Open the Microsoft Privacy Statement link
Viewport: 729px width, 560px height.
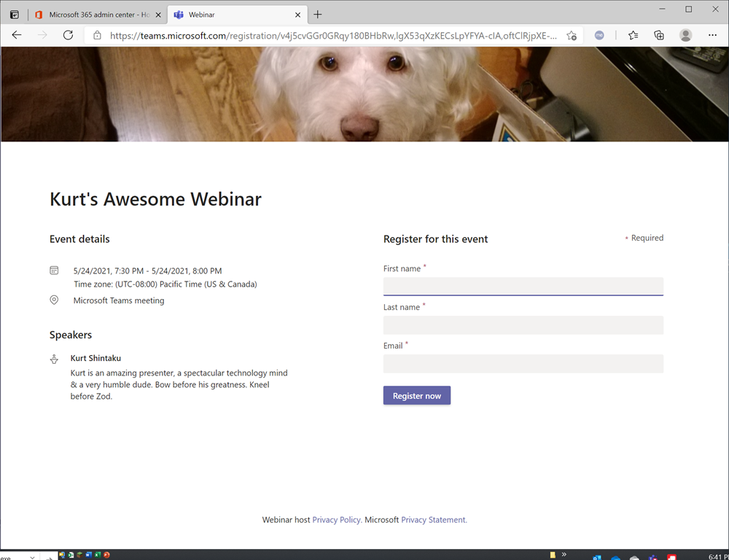434,520
